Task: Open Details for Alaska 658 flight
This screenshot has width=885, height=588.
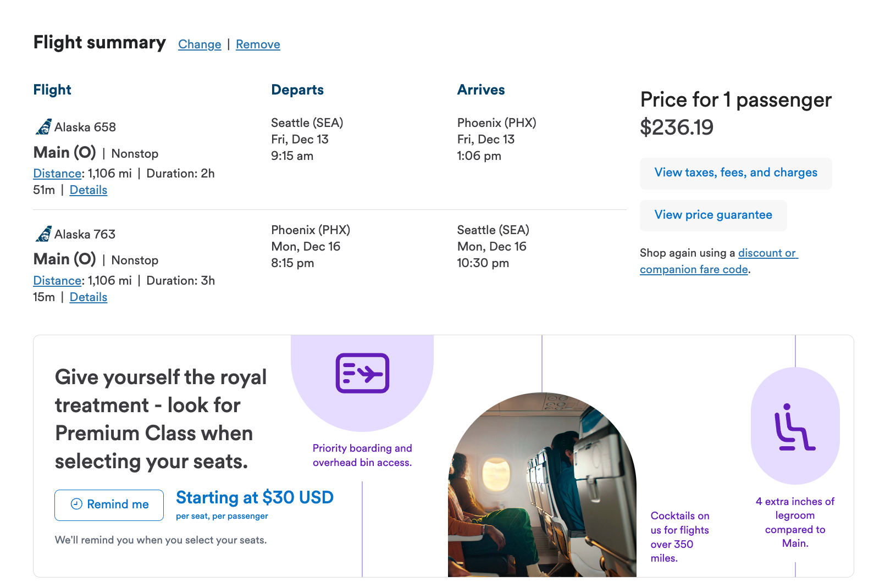Action: (x=88, y=190)
